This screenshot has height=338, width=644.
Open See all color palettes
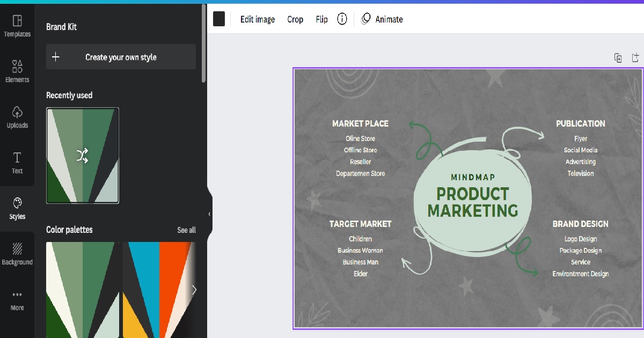click(186, 230)
